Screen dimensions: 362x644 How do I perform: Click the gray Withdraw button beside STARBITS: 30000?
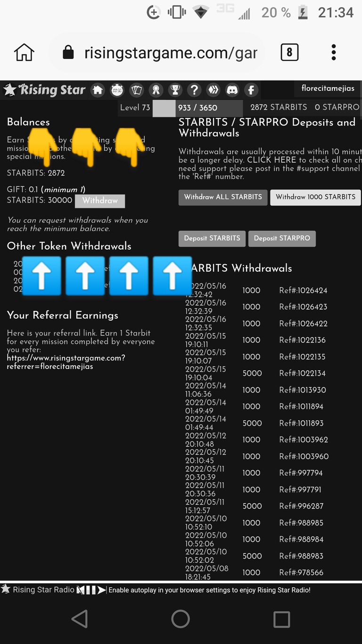point(100,201)
